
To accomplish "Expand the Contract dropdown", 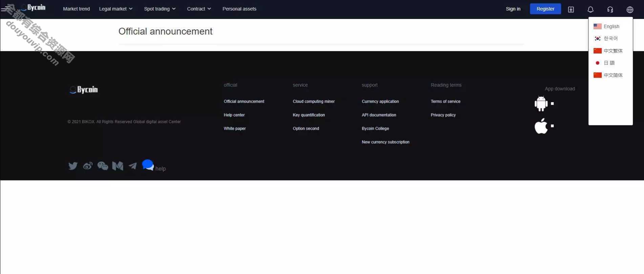I will tap(199, 9).
